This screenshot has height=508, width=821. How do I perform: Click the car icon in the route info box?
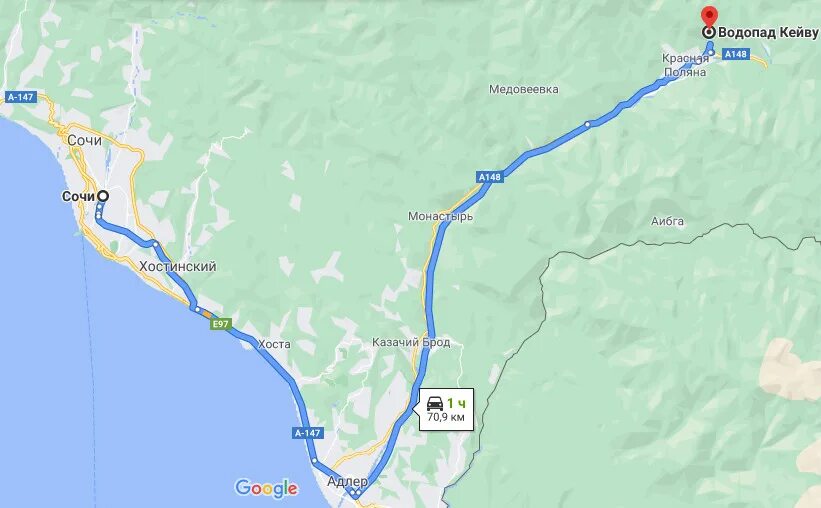pos(435,404)
